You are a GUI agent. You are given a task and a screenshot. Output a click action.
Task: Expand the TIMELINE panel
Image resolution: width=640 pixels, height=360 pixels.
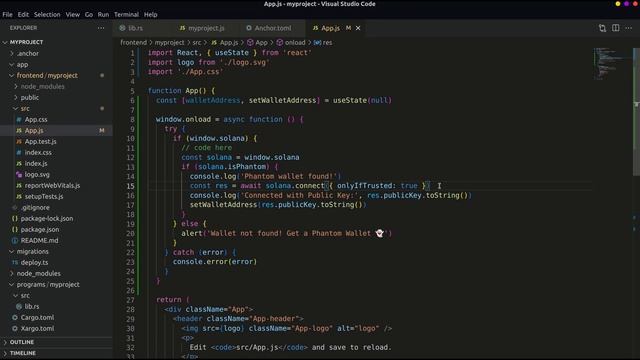(23, 353)
